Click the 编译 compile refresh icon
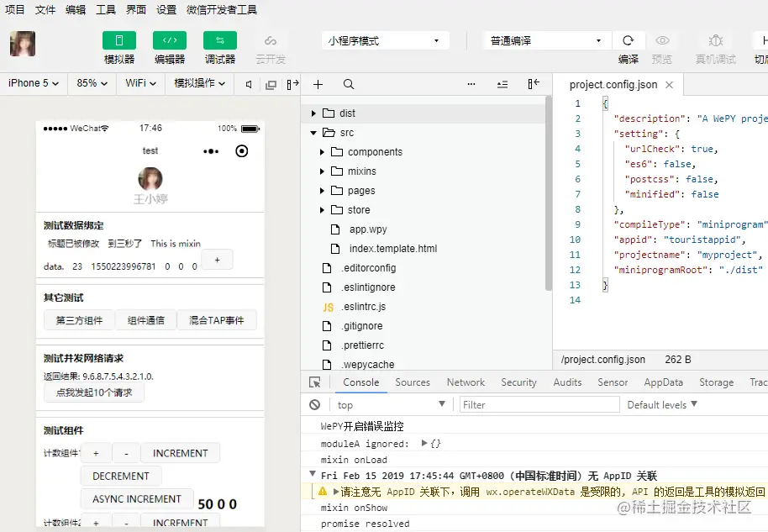 pyautogui.click(x=629, y=40)
